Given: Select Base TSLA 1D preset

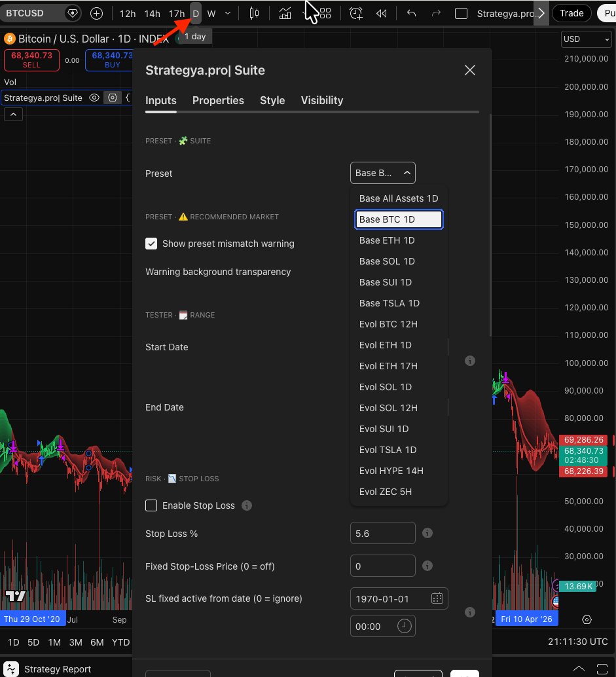Looking at the screenshot, I should 399,303.
